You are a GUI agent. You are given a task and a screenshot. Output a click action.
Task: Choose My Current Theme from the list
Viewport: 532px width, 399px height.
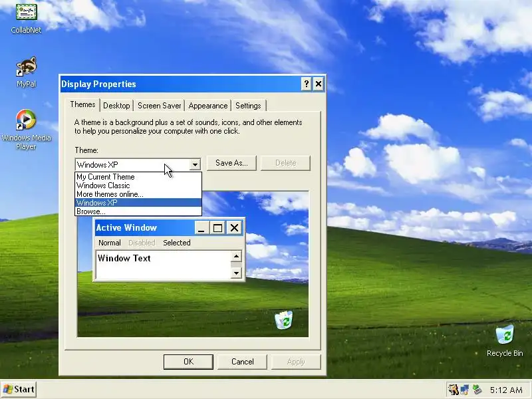click(x=138, y=177)
